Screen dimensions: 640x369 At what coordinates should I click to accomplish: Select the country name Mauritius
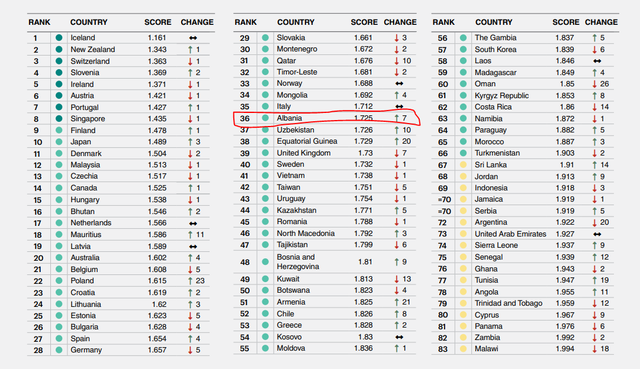tap(86, 235)
